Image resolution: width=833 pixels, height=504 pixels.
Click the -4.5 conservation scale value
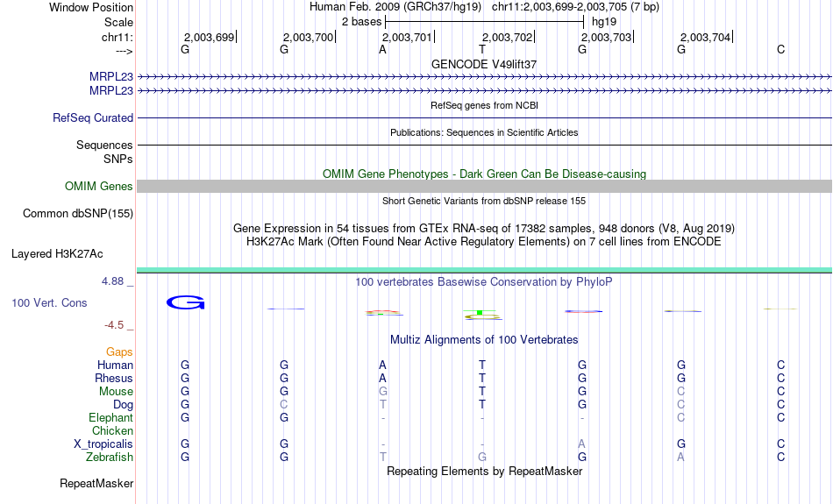coord(114,324)
